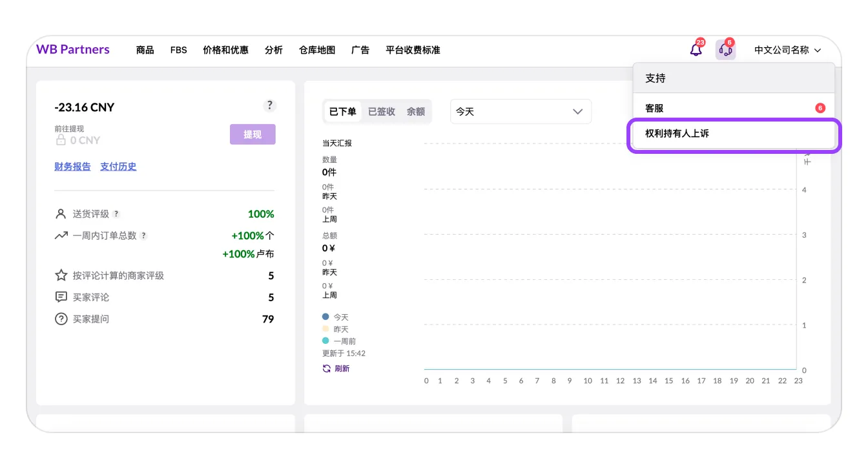Click the 支持 menu header
The width and height of the screenshot is (868, 468).
tap(734, 78)
